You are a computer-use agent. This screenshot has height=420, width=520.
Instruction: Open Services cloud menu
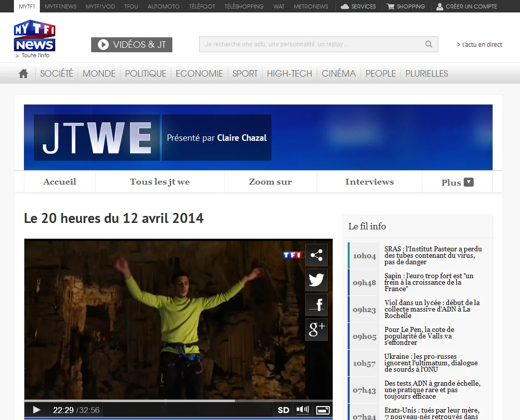358,6
